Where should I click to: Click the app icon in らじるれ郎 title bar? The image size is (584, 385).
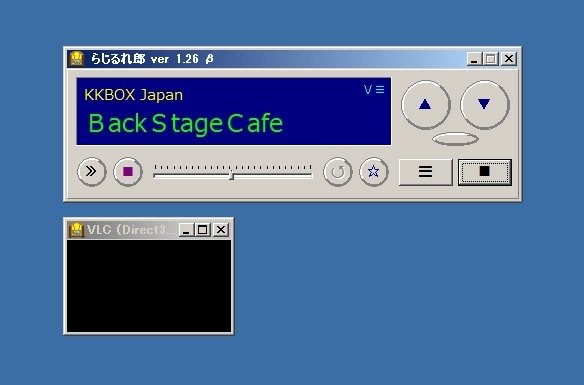pyautogui.click(x=76, y=59)
